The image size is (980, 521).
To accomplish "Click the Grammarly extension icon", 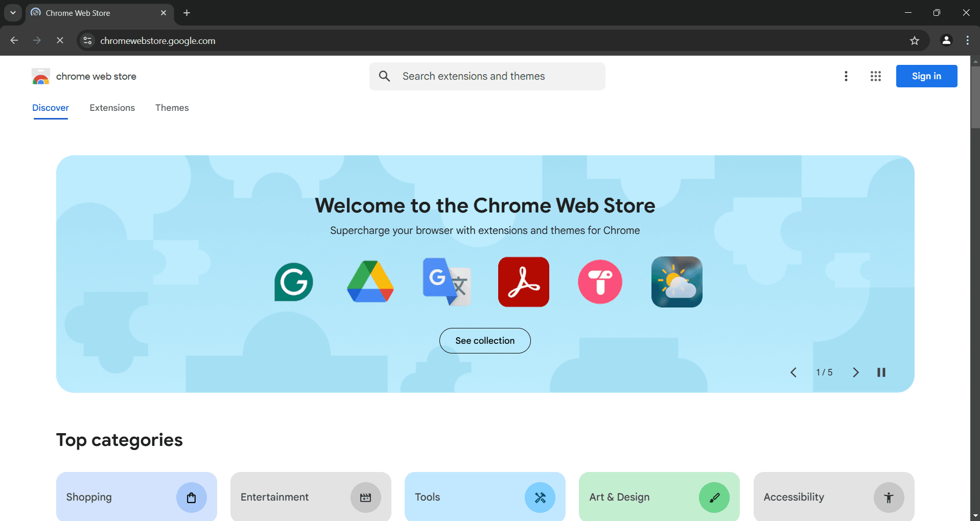I will pyautogui.click(x=294, y=282).
